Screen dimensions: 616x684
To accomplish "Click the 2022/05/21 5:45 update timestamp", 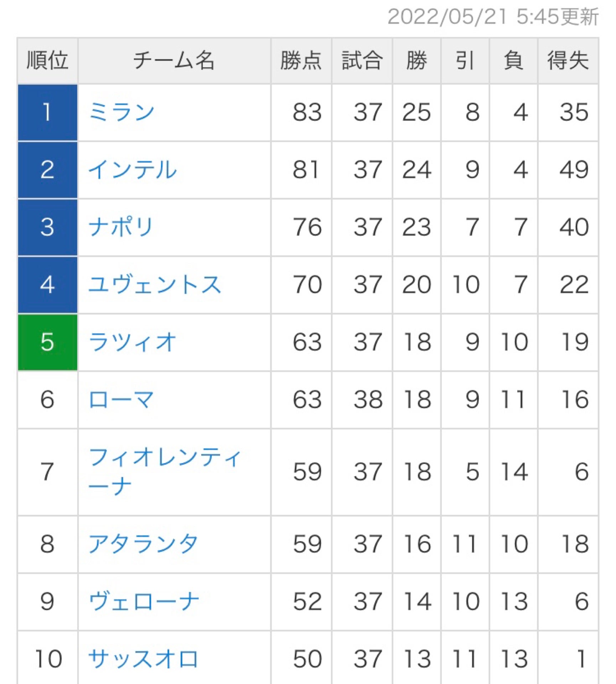I will (493, 17).
